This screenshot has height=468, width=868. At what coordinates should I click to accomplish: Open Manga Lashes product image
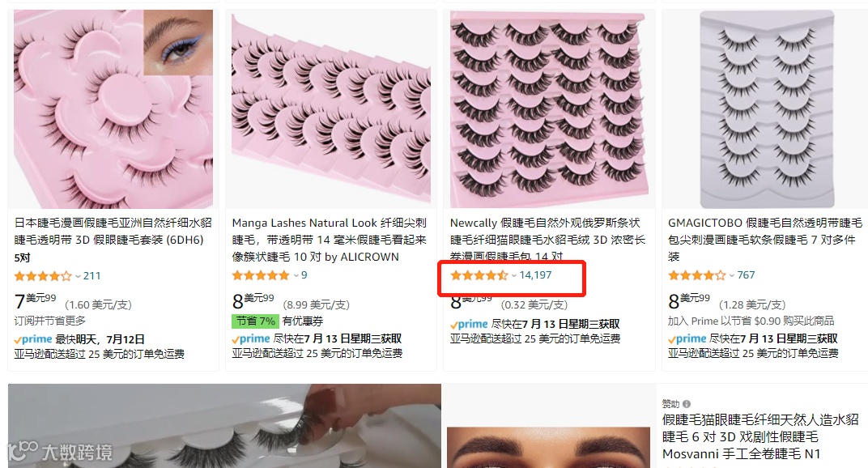tap(331, 109)
